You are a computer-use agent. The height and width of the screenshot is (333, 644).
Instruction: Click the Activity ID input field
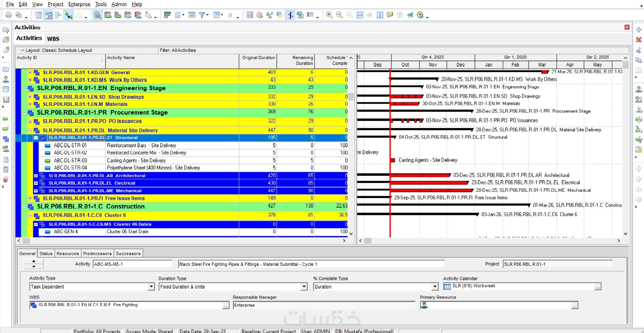coord(132,264)
